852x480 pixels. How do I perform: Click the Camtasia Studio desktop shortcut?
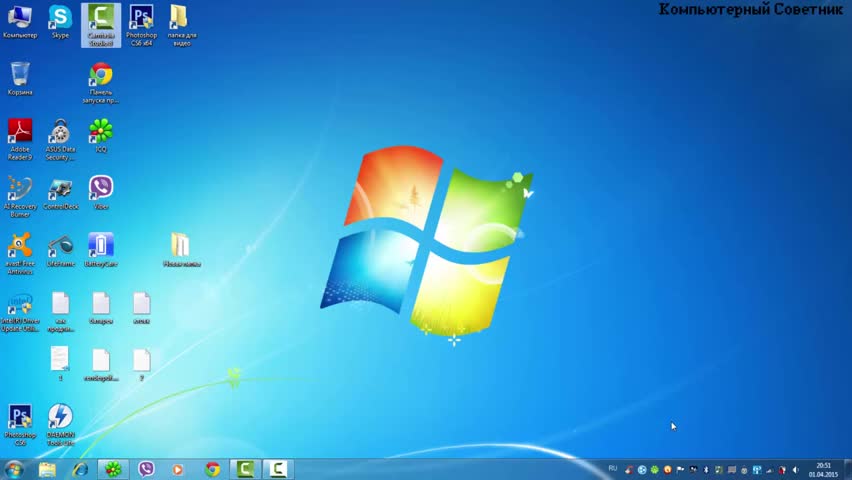point(101,26)
